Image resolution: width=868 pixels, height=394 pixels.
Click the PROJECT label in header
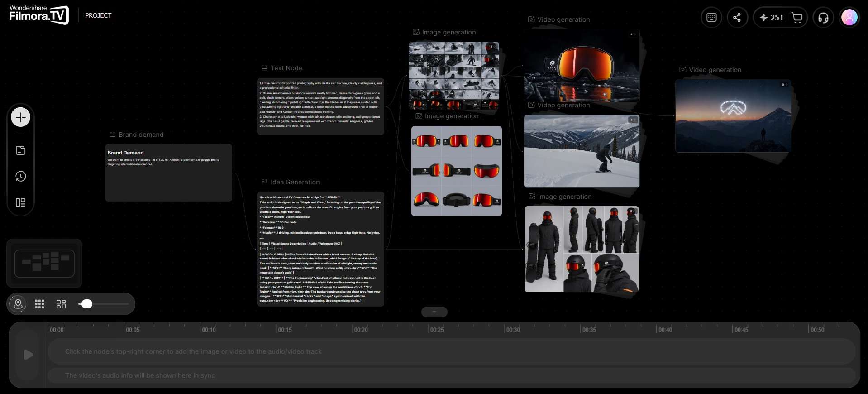(98, 15)
